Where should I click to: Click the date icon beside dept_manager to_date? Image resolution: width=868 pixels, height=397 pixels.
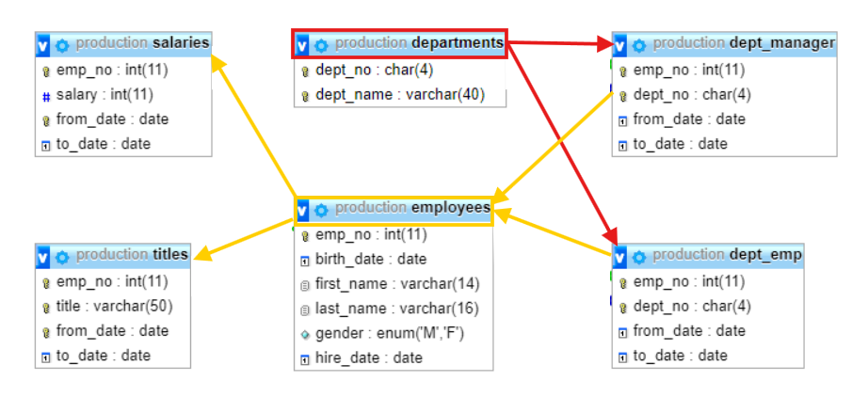click(623, 146)
